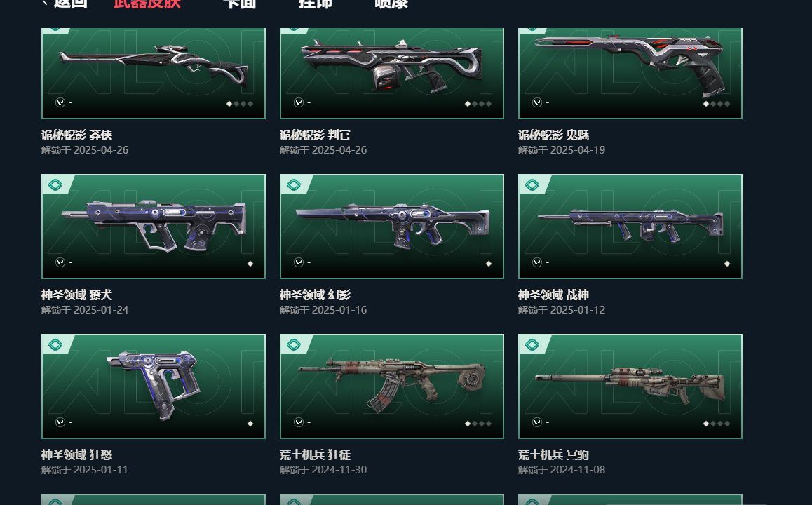812x505 pixels.
Task: Click the tier badge icon on 神圣领域 狂怒 card
Action: click(55, 345)
